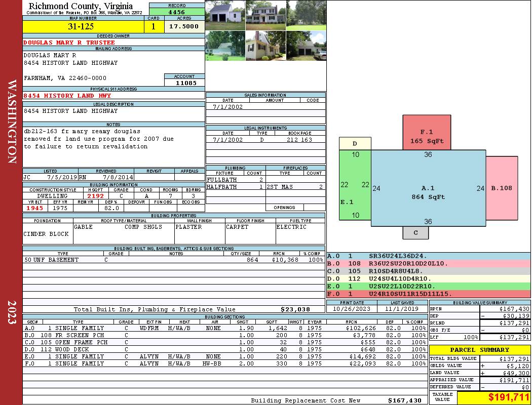Open the garage building photo thumbnail
The image size is (532, 405).
point(225,15)
